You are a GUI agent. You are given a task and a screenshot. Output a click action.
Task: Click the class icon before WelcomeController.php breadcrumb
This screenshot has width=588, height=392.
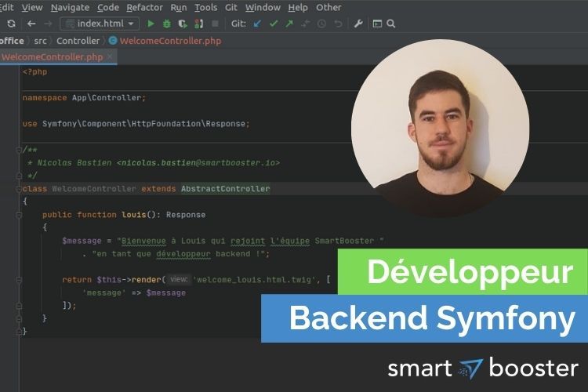click(113, 41)
